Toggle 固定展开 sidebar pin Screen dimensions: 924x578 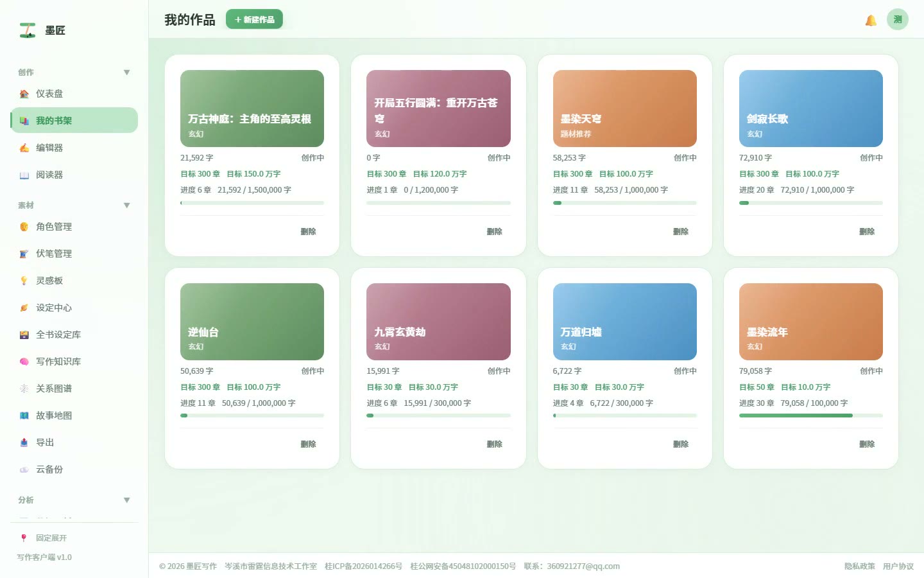pos(74,538)
